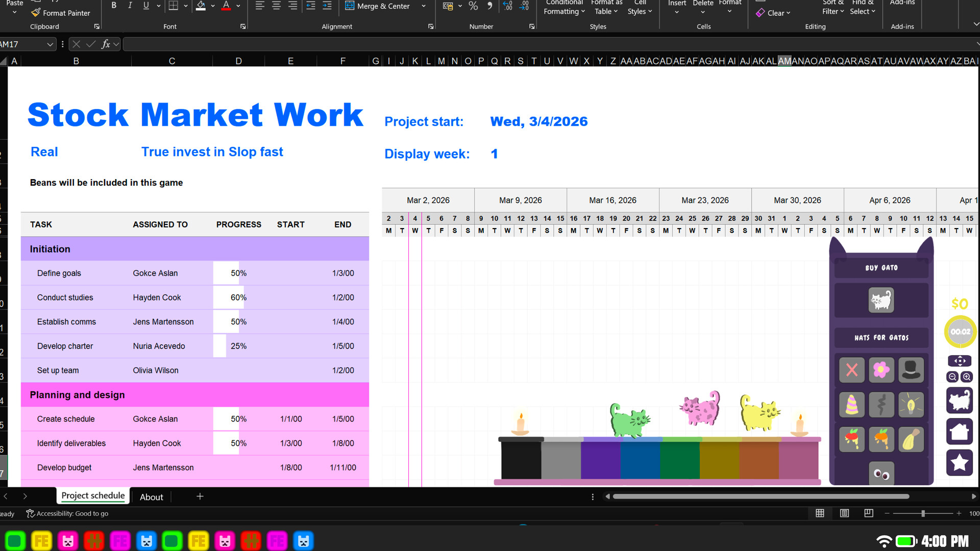
Task: Select the top hat for gatos
Action: [x=911, y=369]
